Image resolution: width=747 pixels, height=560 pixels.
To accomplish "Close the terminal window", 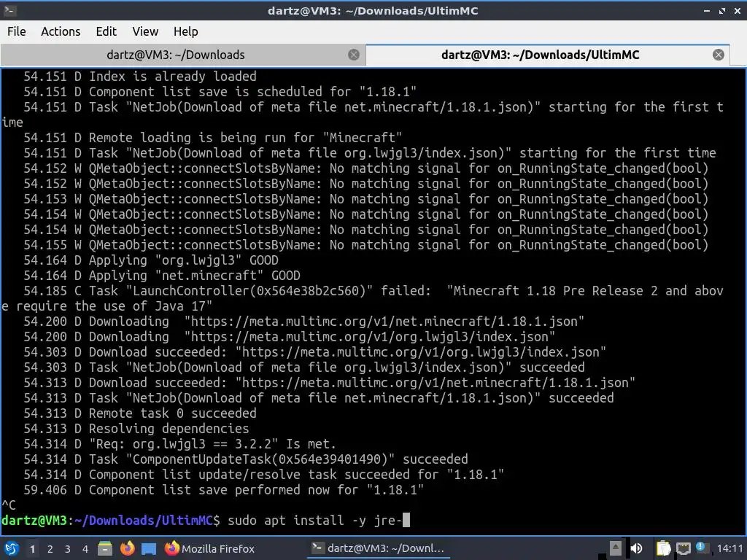I will [x=737, y=10].
